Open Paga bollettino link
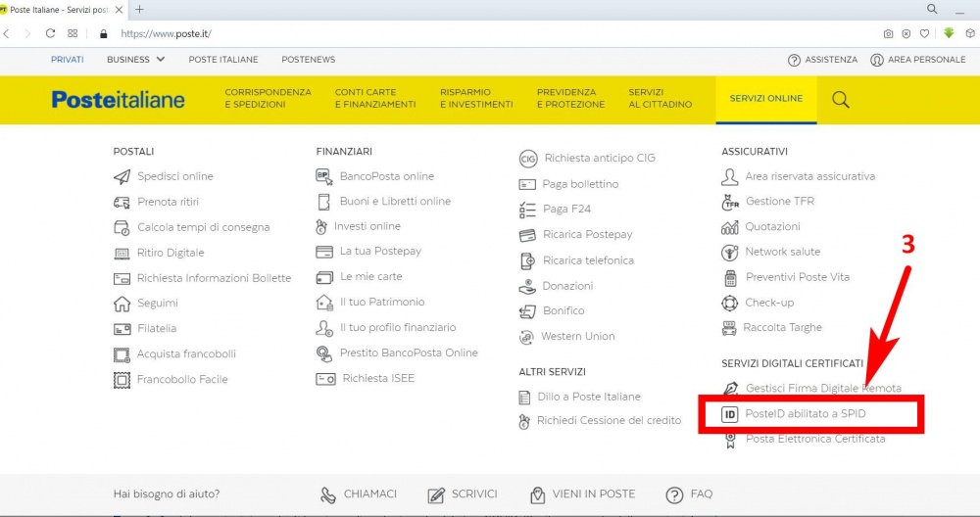980x517 pixels. [580, 184]
